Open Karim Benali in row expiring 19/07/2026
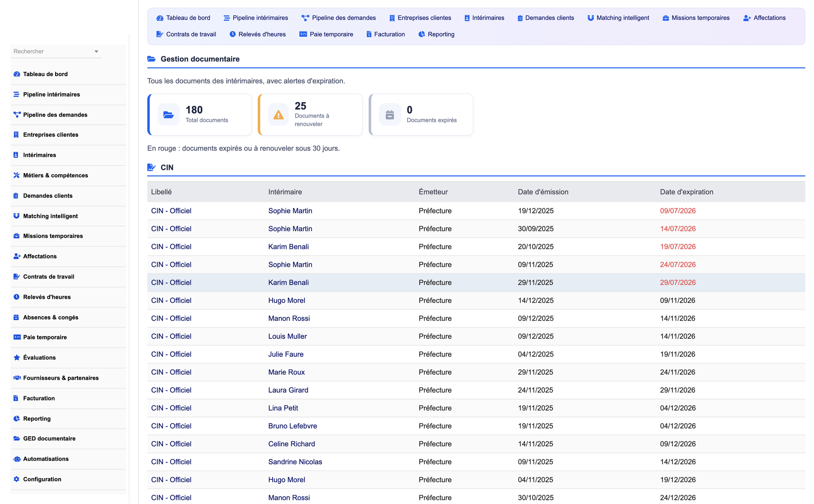The height and width of the screenshot is (504, 814). coord(289,247)
